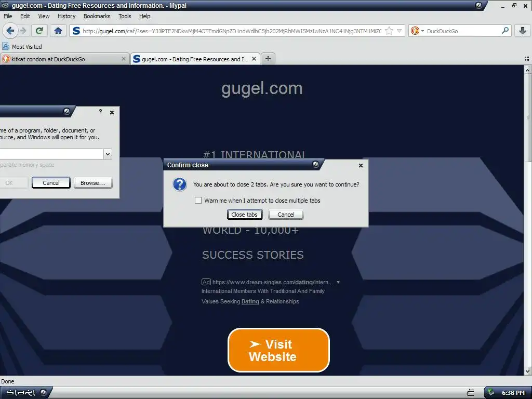Go back with the back arrow button
Viewport: 532px width, 399px height.
click(10, 31)
